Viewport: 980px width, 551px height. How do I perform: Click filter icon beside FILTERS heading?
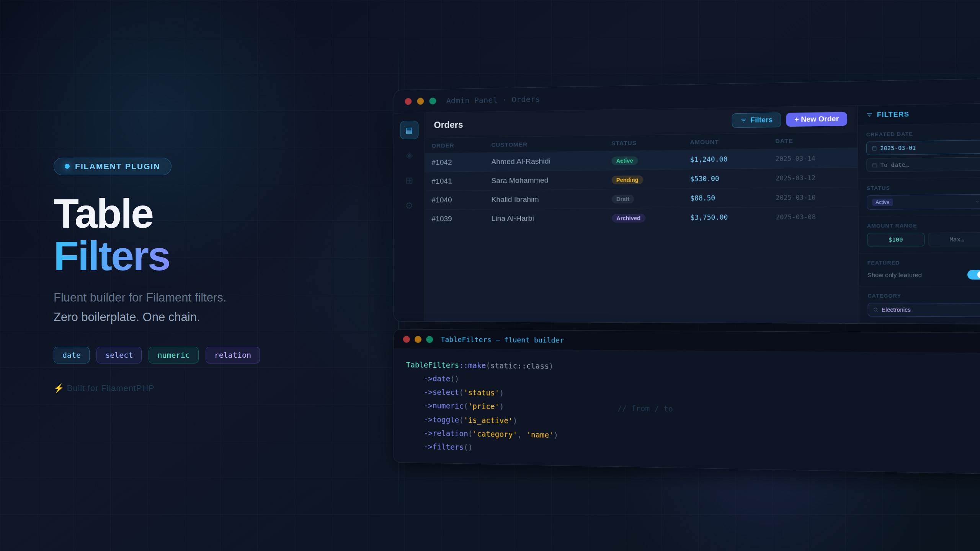coord(869,115)
